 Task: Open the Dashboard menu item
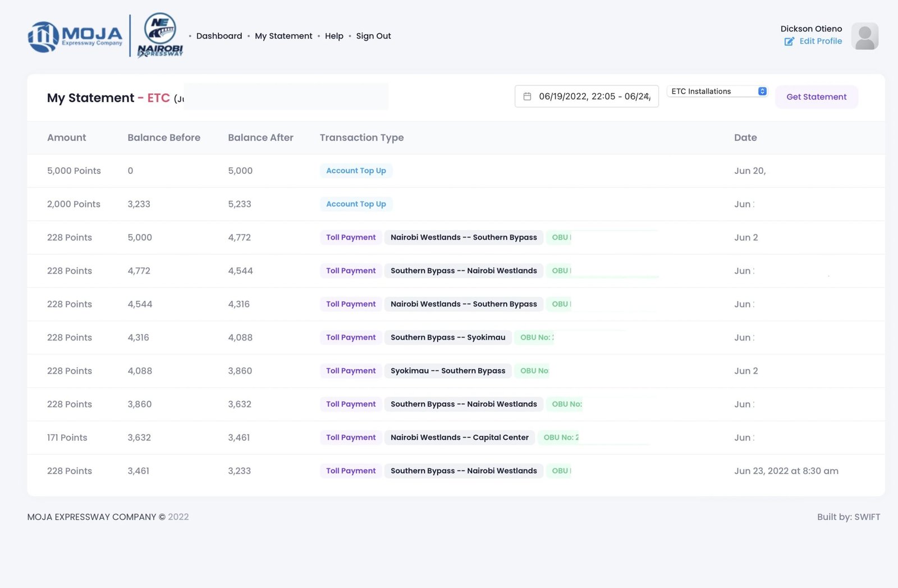[219, 36]
